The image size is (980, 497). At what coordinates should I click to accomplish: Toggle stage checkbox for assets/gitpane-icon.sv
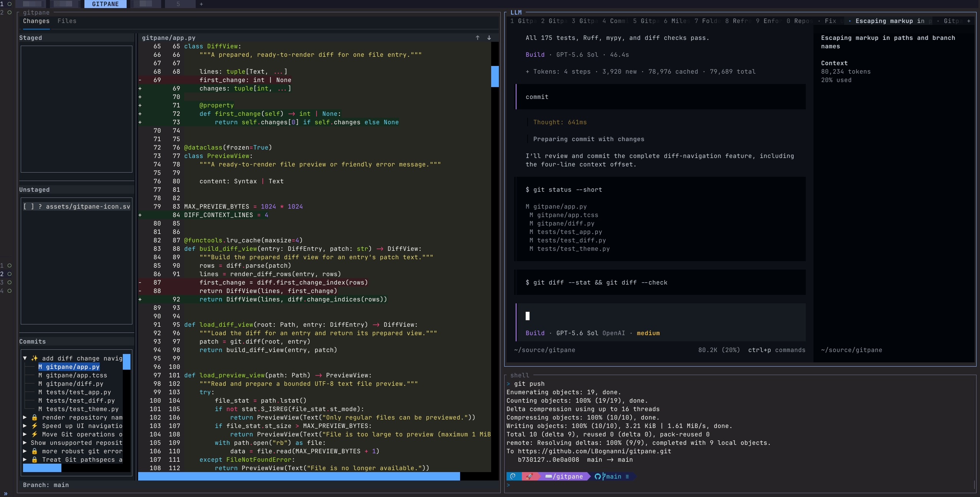(29, 206)
